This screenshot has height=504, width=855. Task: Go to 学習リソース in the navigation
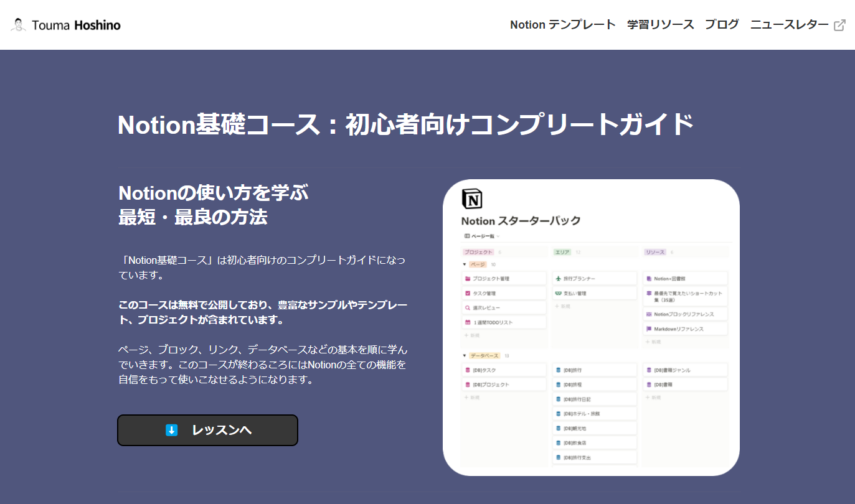click(661, 25)
